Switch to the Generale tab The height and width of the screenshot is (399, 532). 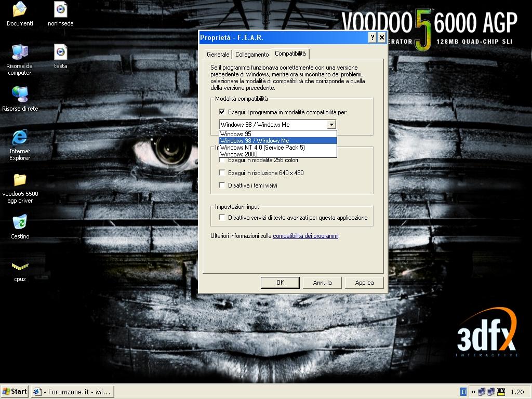point(218,54)
